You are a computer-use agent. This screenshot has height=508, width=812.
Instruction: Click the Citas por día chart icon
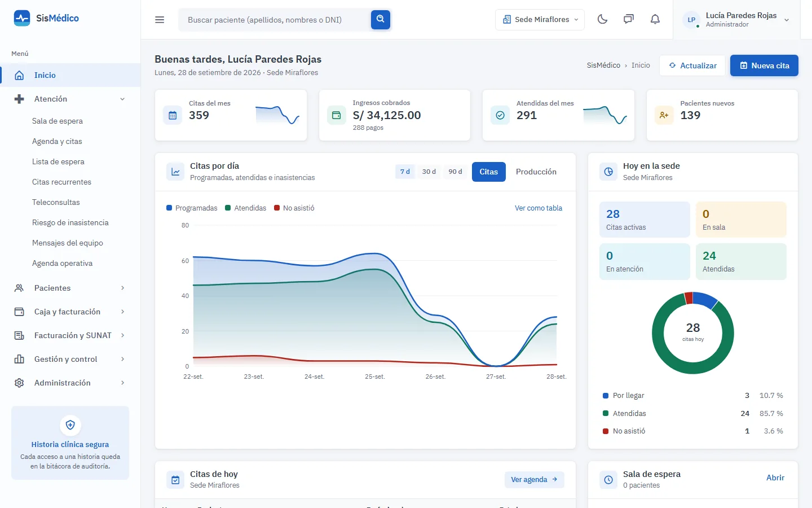pos(175,172)
